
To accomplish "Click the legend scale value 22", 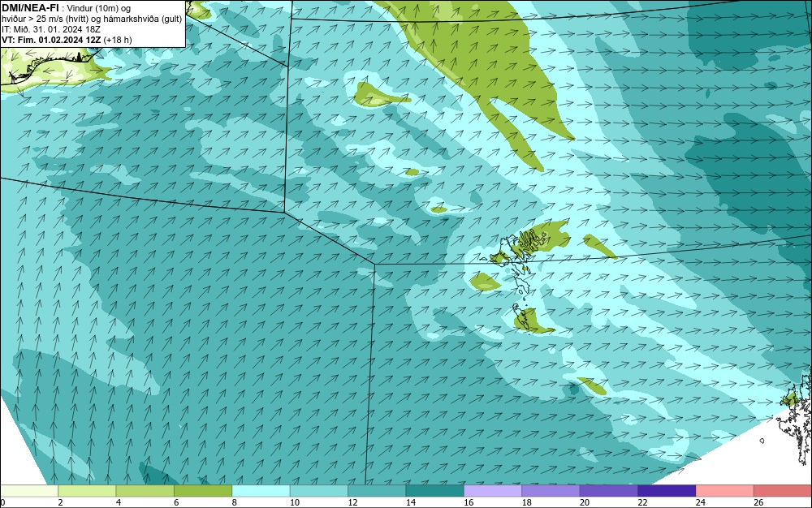I will click(642, 502).
